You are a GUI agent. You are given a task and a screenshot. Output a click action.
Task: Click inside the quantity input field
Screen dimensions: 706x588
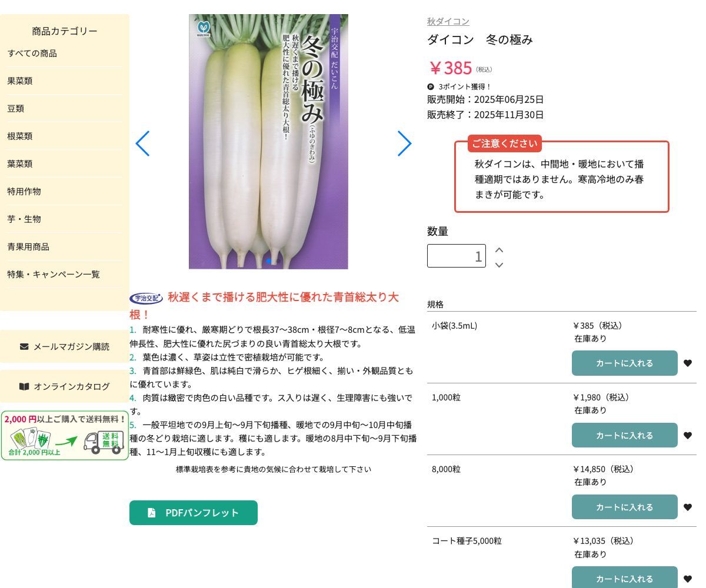click(x=457, y=256)
